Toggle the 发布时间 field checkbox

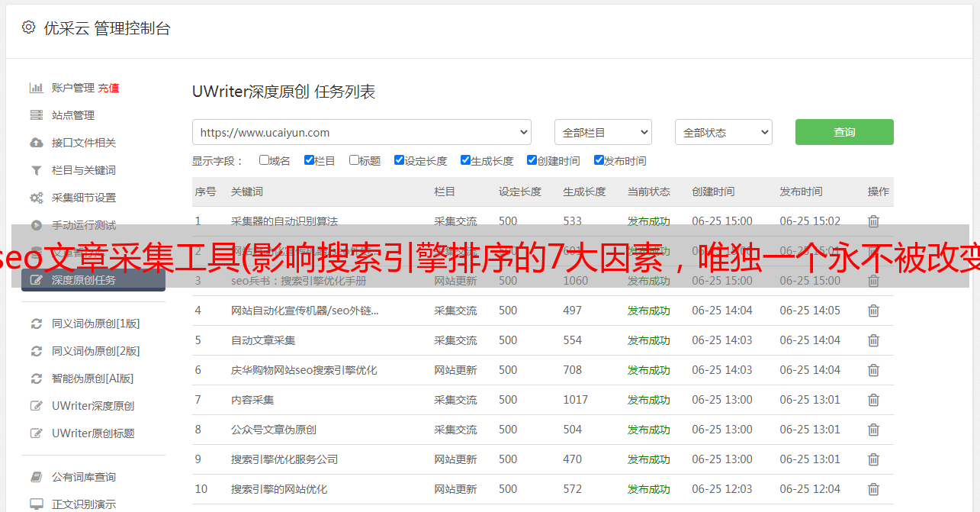(x=599, y=160)
